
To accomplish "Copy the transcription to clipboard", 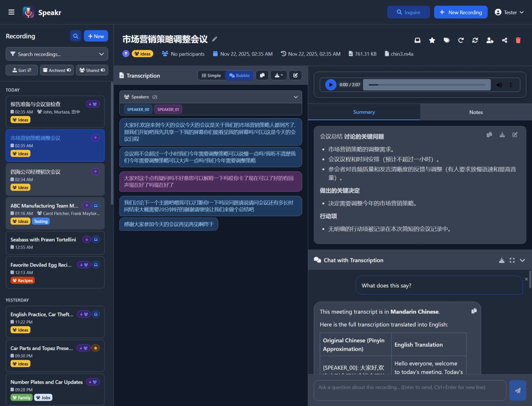I will tap(262, 75).
